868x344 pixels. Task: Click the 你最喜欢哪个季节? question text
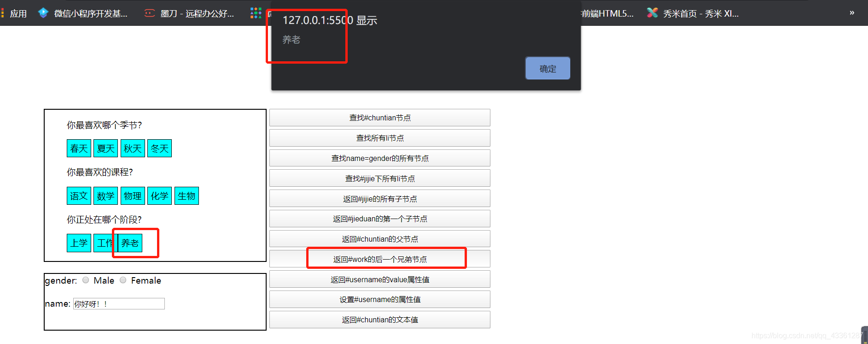coord(104,125)
